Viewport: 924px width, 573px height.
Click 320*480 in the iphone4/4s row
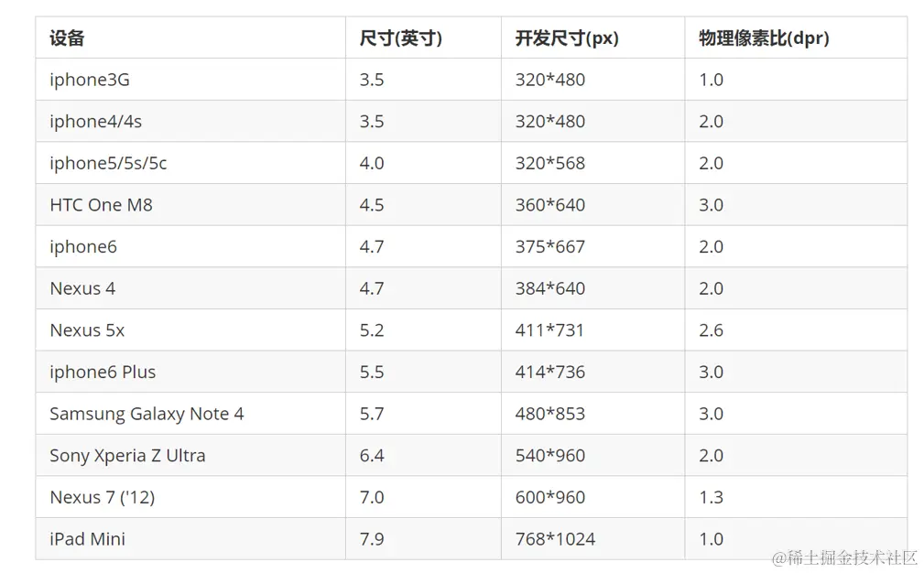pyautogui.click(x=592, y=122)
